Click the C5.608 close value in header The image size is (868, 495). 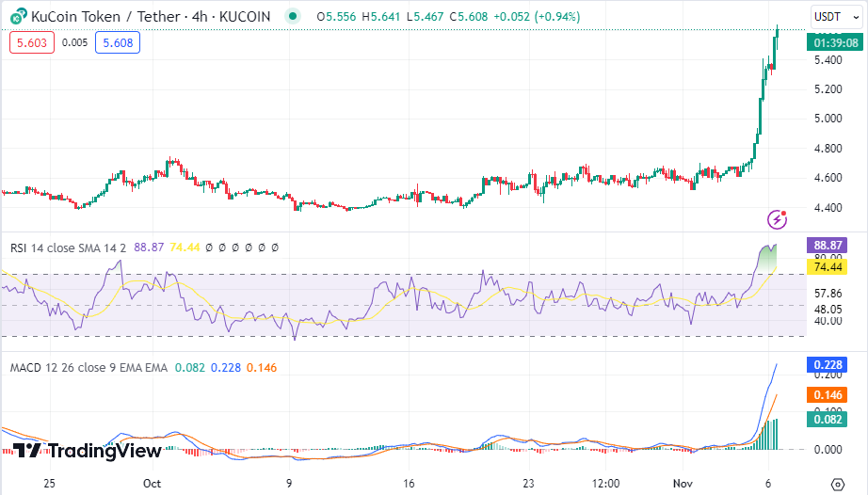[468, 17]
